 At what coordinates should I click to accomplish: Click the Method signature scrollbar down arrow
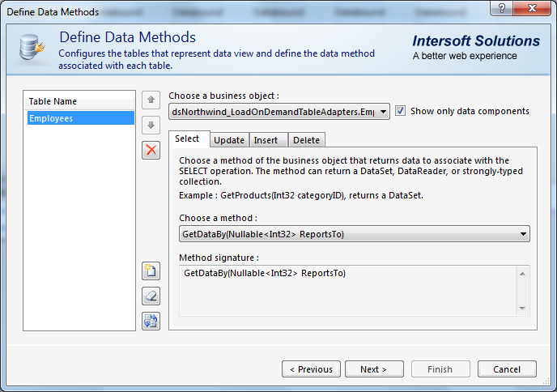point(523,308)
